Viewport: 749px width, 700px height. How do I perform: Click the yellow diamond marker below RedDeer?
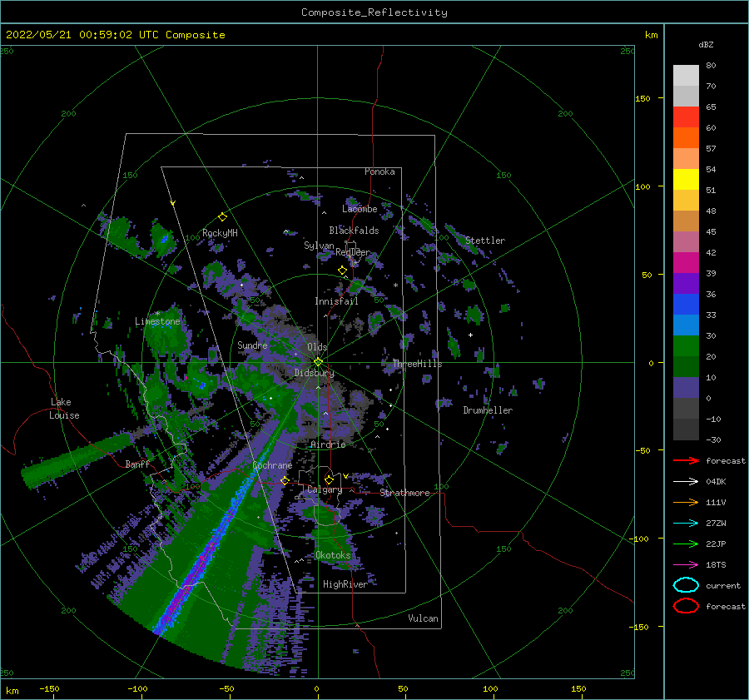click(x=342, y=271)
